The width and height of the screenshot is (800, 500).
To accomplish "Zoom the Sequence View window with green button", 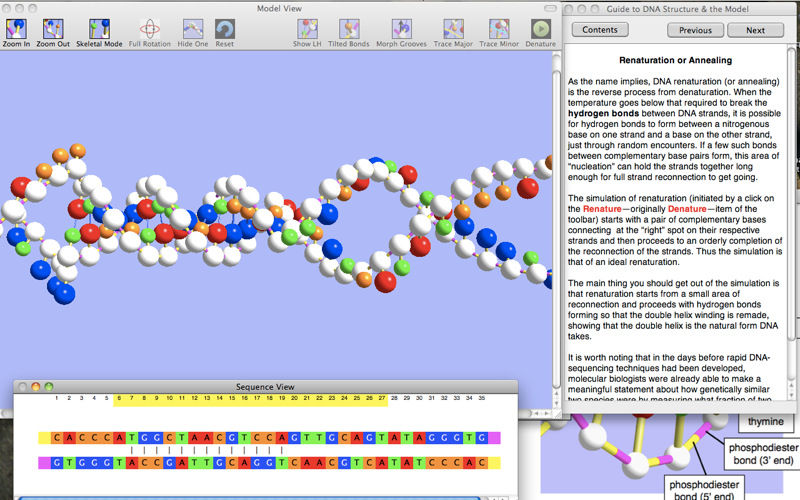I will (49, 387).
